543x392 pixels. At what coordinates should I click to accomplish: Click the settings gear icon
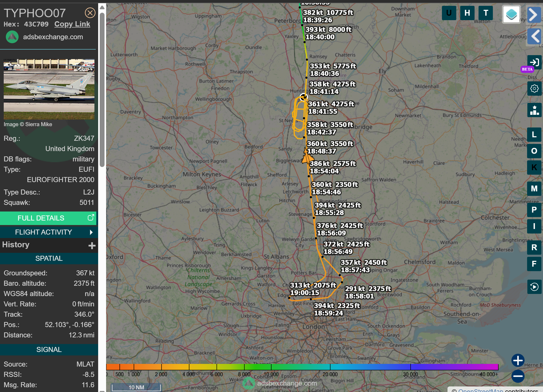(534, 89)
